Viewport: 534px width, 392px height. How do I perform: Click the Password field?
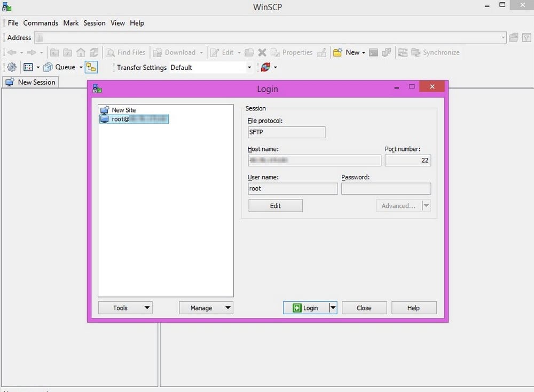click(x=386, y=188)
